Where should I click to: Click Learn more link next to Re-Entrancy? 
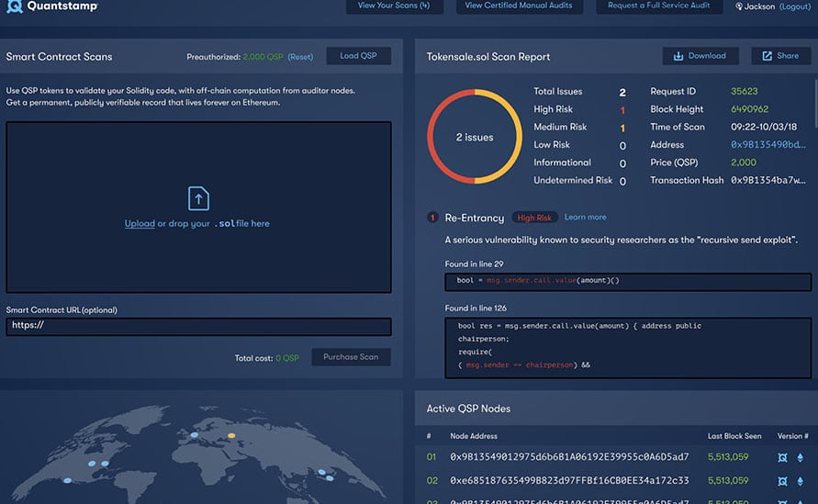coord(586,217)
